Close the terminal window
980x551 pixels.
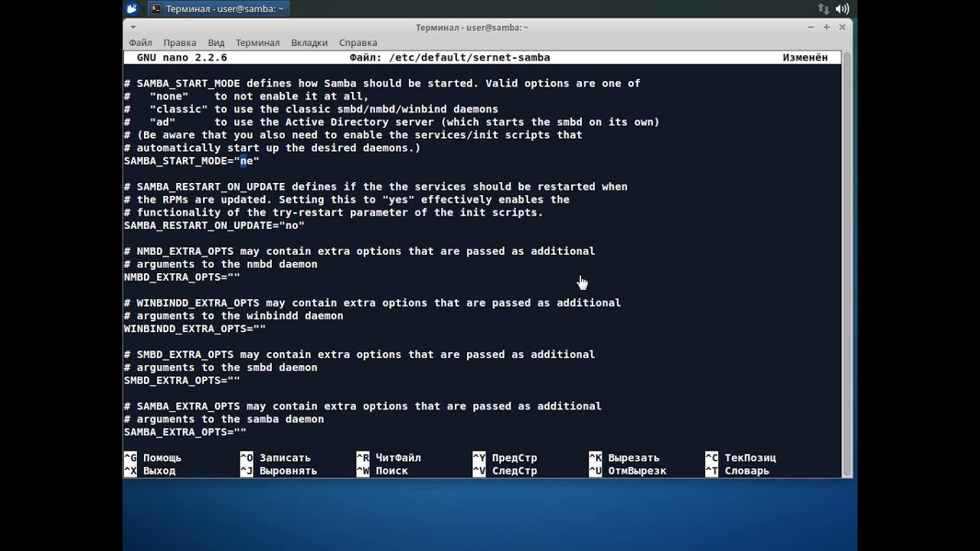[844, 28]
